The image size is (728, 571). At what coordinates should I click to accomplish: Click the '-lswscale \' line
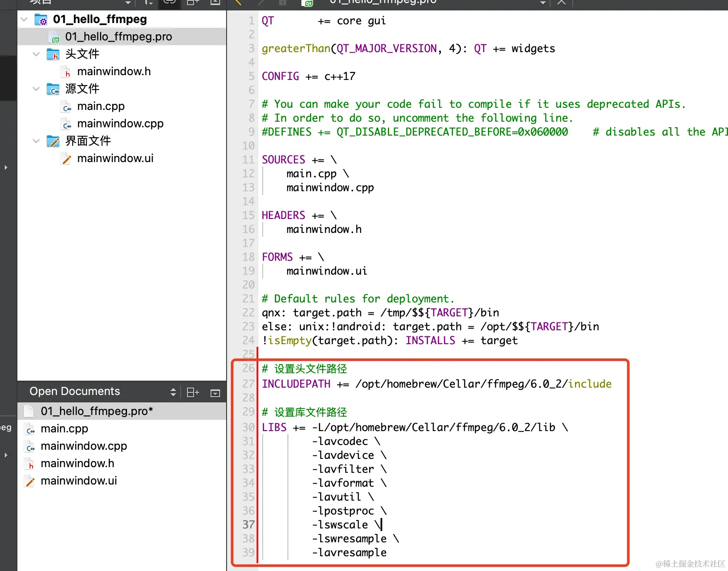[x=346, y=525]
